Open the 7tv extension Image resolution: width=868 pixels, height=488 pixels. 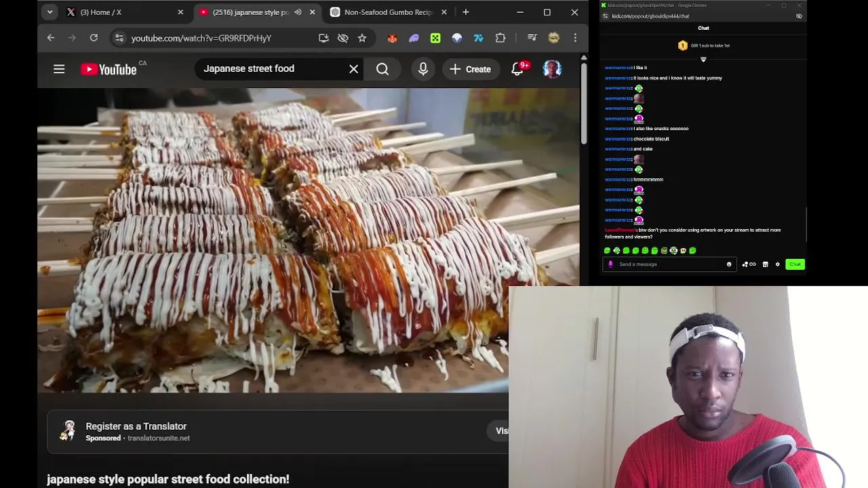click(479, 38)
